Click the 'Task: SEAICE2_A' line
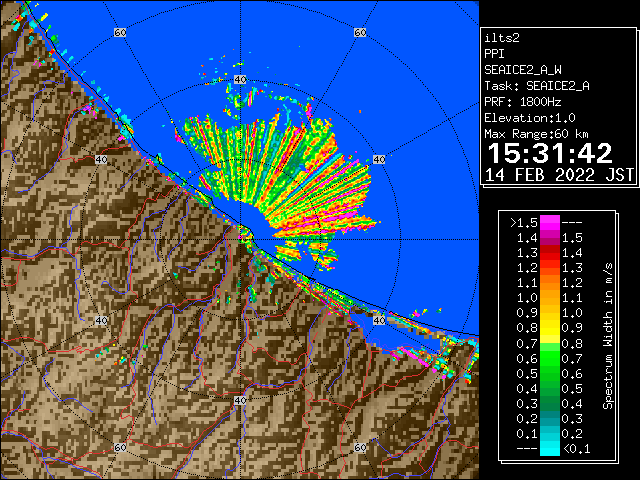Viewport: 640px width, 480px height. point(537,86)
